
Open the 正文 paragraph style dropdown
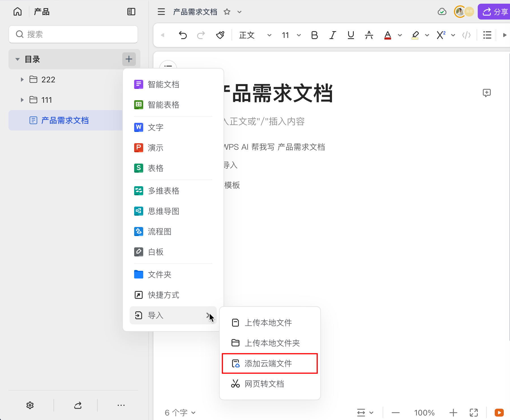255,35
